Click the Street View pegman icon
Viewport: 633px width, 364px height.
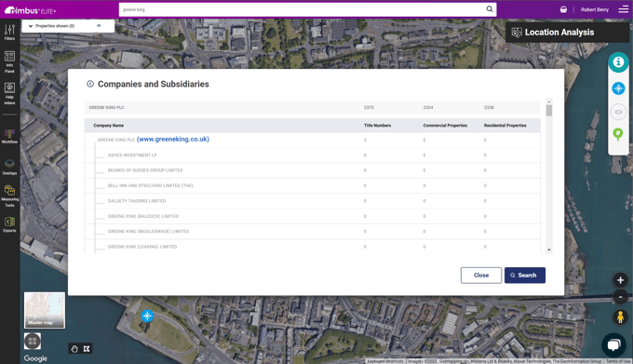point(621,317)
